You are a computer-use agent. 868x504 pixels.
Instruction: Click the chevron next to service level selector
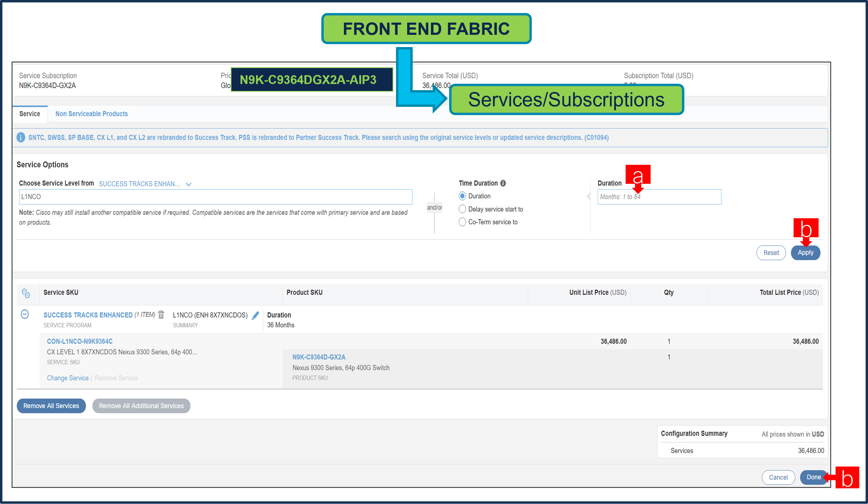pyautogui.click(x=188, y=184)
